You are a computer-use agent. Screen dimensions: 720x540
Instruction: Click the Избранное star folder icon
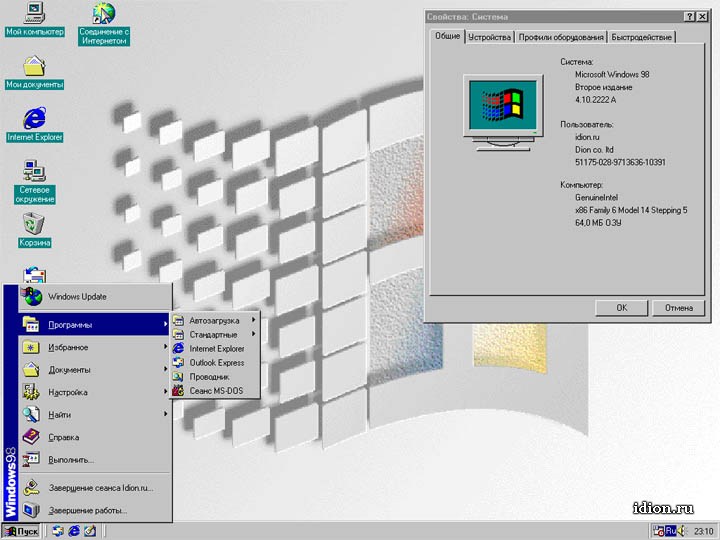(x=31, y=347)
